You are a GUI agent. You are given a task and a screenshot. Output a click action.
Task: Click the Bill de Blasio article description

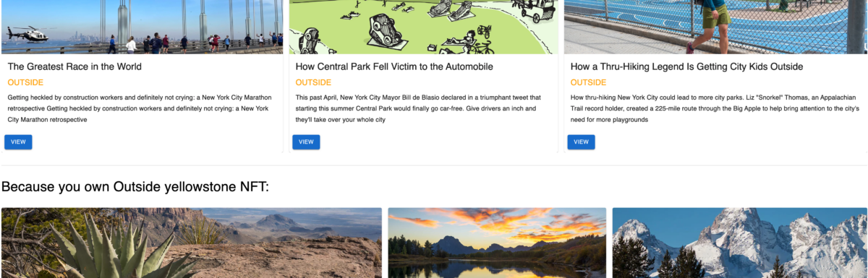click(420, 108)
